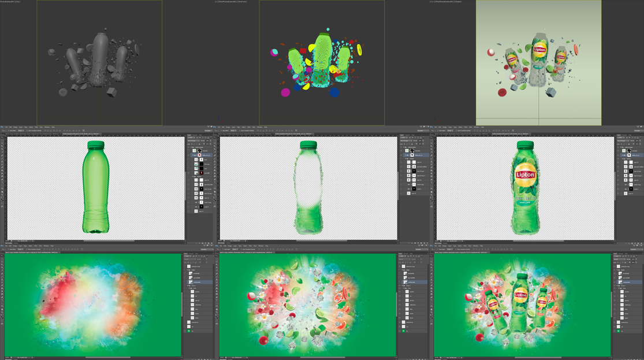644x360 pixels.
Task: Click the Create New Layer icon in Layers panel
Action: tap(209, 243)
